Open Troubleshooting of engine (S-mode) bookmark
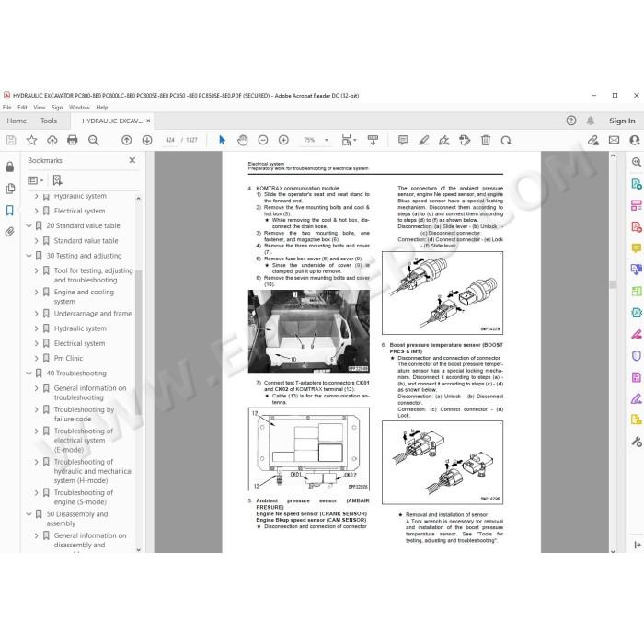The image size is (644, 644). click(84, 497)
